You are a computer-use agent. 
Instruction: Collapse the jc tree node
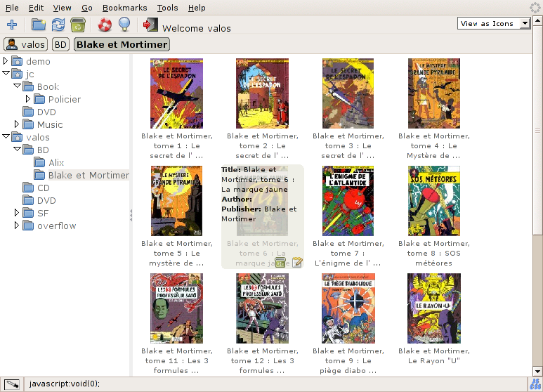tap(6, 74)
